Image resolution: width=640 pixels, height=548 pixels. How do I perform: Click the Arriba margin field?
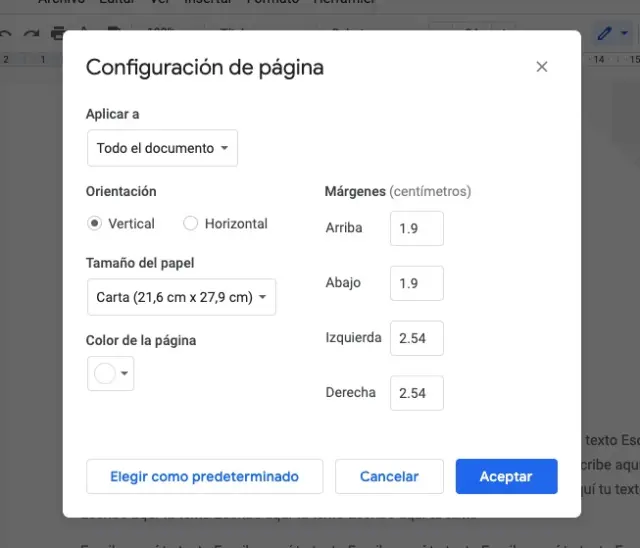tap(416, 229)
